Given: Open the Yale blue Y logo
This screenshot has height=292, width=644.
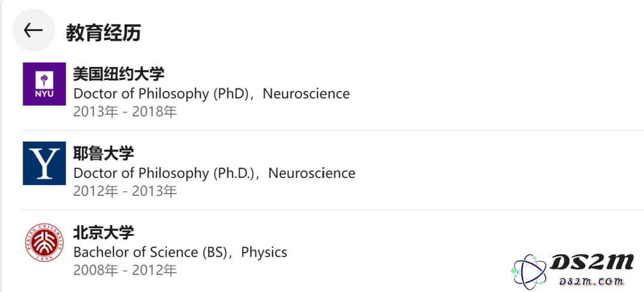Looking at the screenshot, I should click(44, 163).
